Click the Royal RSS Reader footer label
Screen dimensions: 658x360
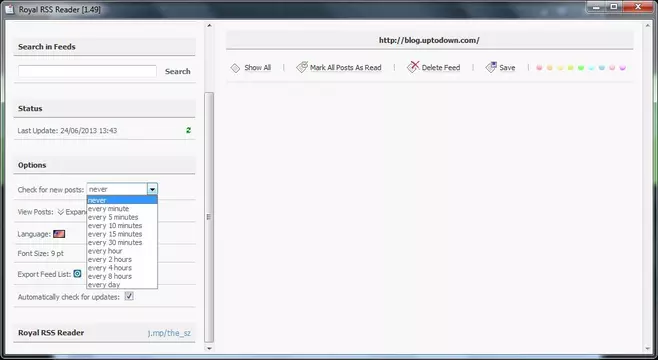coord(51,333)
